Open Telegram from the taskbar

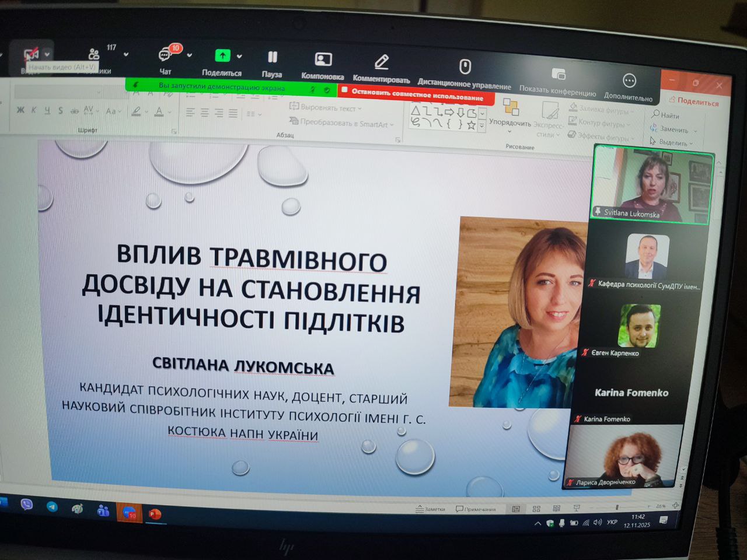[52, 506]
